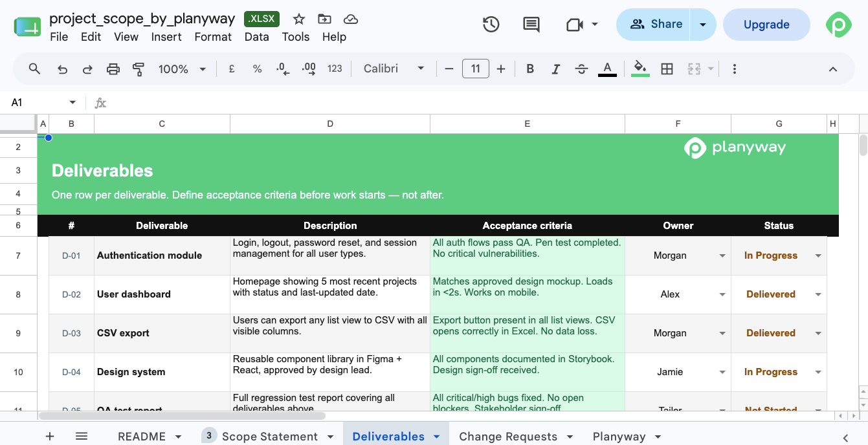This screenshot has width=868, height=445.
Task: Open Owner dropdown for Design system row
Action: coord(722,373)
